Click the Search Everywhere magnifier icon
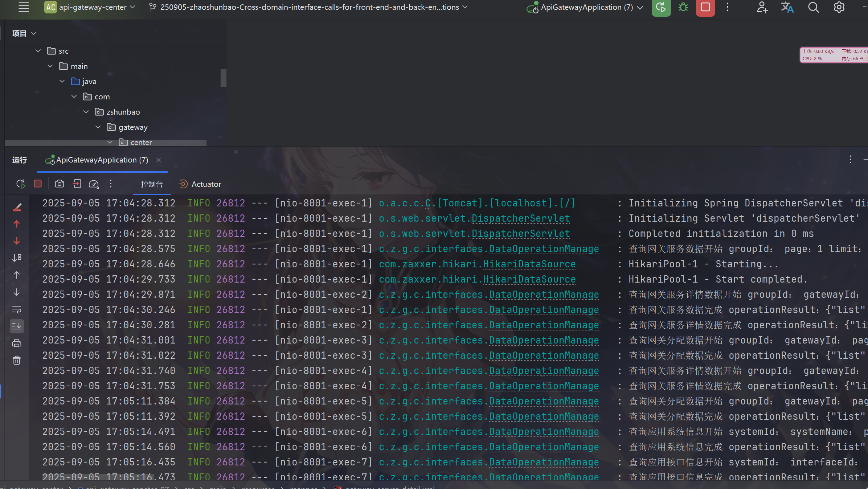This screenshot has width=868, height=489. click(813, 7)
